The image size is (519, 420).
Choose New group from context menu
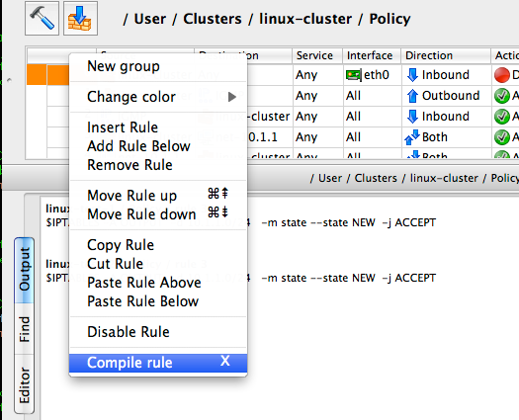[158, 66]
